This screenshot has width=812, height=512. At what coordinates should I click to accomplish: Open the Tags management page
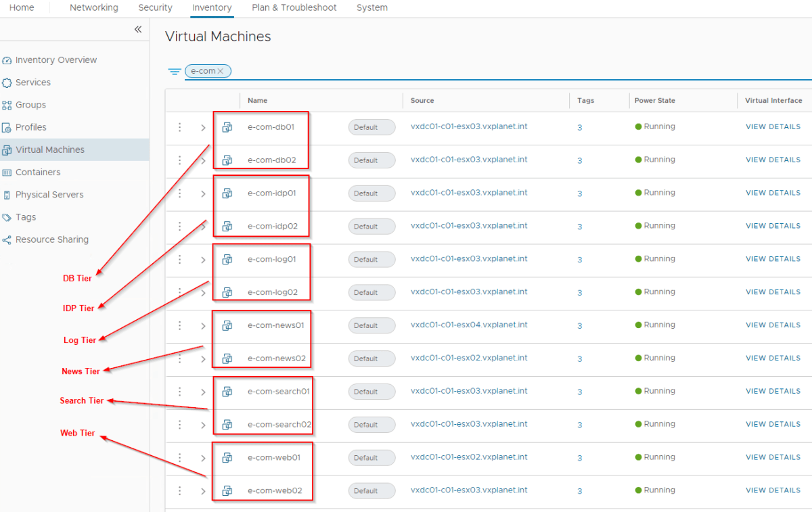(x=24, y=216)
